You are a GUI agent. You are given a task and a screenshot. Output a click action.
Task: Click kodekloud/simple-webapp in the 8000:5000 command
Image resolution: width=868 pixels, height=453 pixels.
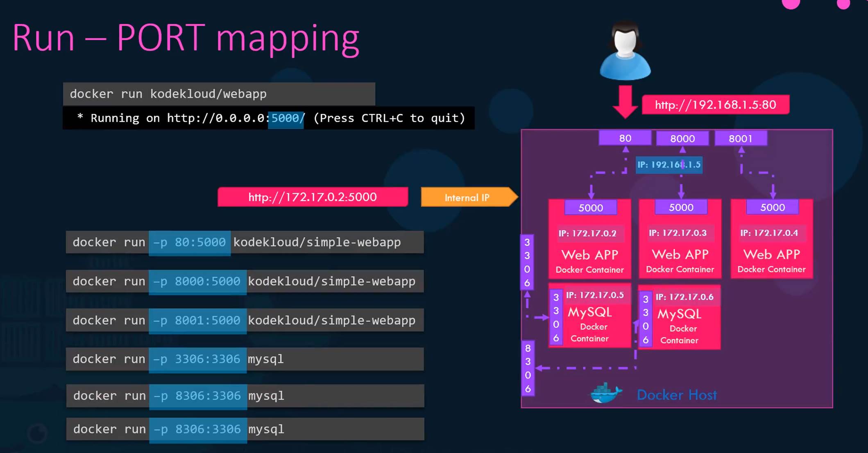[x=332, y=281]
